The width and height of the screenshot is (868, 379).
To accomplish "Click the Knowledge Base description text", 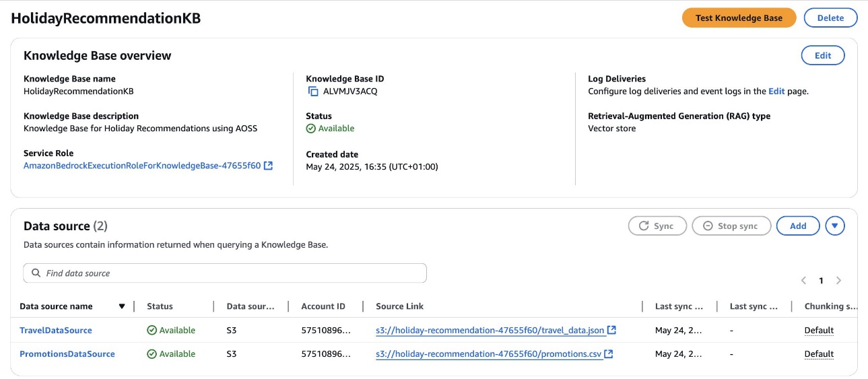I will (x=140, y=129).
